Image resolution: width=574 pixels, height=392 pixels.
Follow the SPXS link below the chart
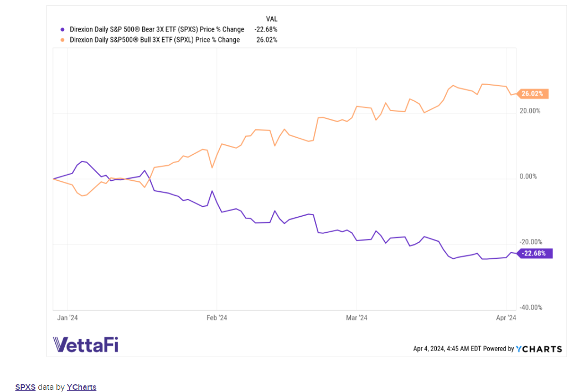tap(25, 387)
